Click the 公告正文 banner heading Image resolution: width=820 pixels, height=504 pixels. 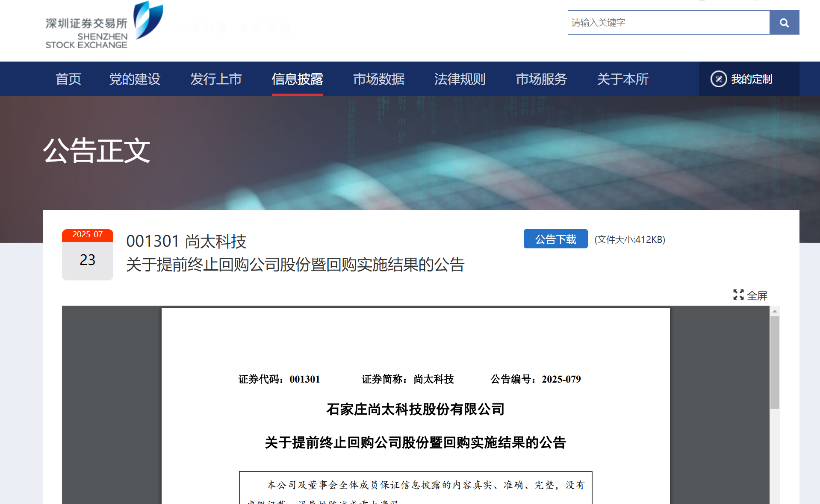click(97, 151)
